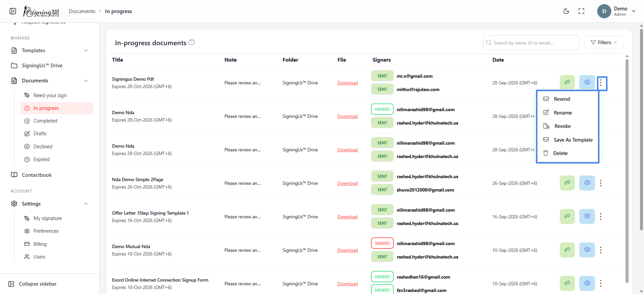Open three-dot menu for Demo Mutual Nda
This screenshot has width=644, height=294.
pyautogui.click(x=601, y=250)
